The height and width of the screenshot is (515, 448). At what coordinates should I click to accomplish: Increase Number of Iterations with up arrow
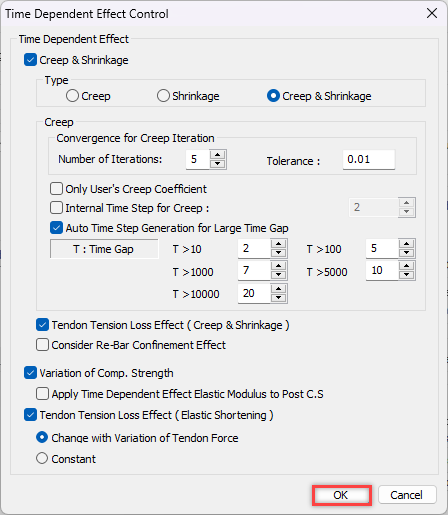pos(218,155)
